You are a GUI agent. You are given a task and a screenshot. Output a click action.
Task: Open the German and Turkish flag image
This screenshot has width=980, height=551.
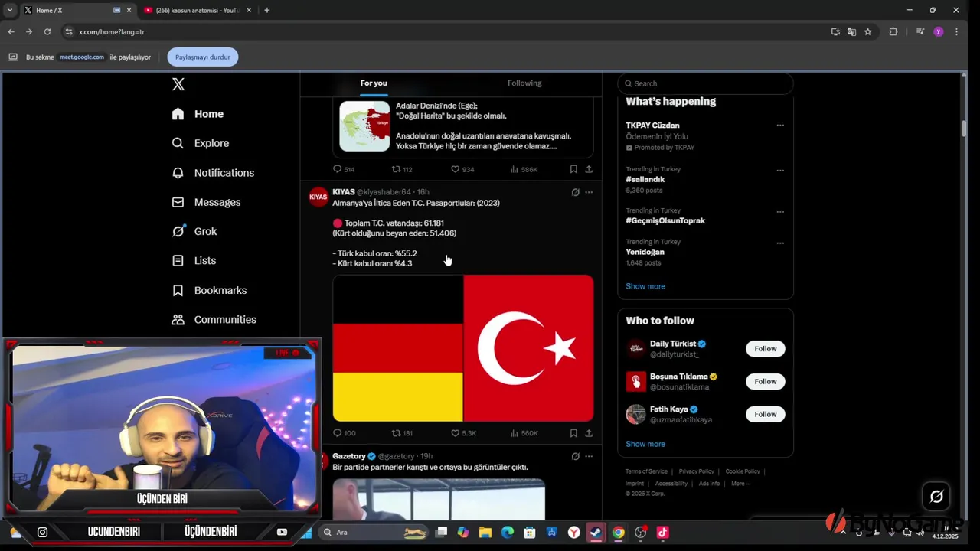point(463,348)
